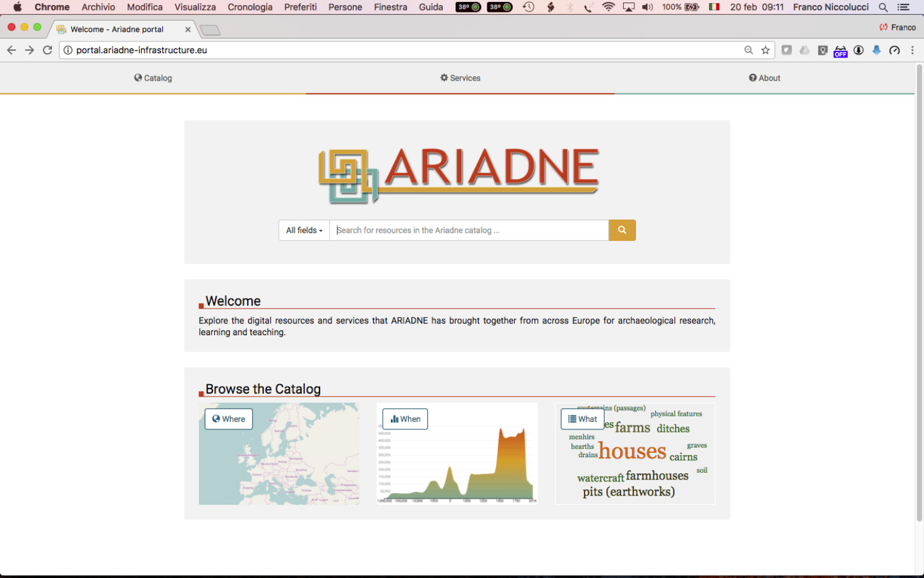Screen dimensions: 924x578
Task: Open the Archivio menu
Action: [98, 7]
